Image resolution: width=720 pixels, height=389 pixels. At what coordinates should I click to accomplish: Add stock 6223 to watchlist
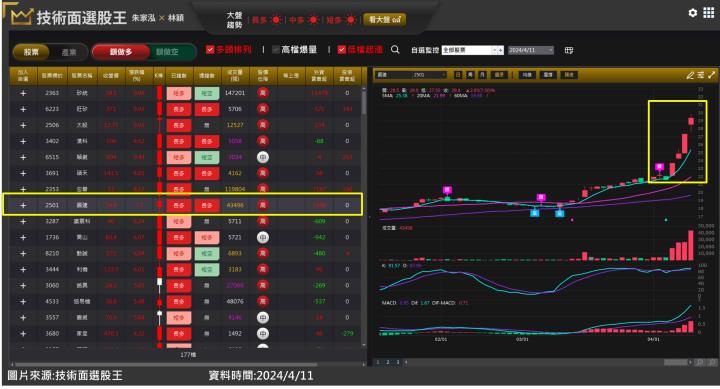pyautogui.click(x=23, y=109)
